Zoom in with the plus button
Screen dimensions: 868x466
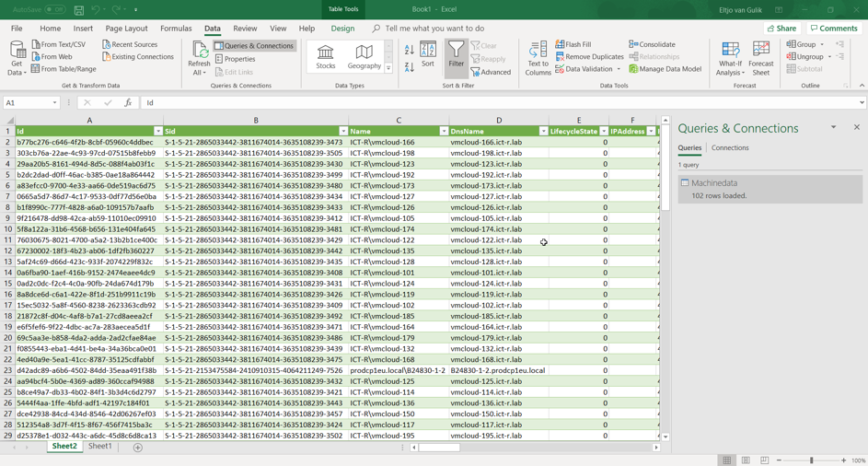tap(844, 460)
